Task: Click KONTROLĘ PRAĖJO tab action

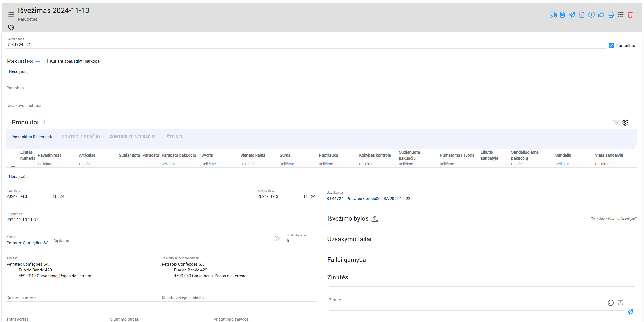Action: point(81,137)
